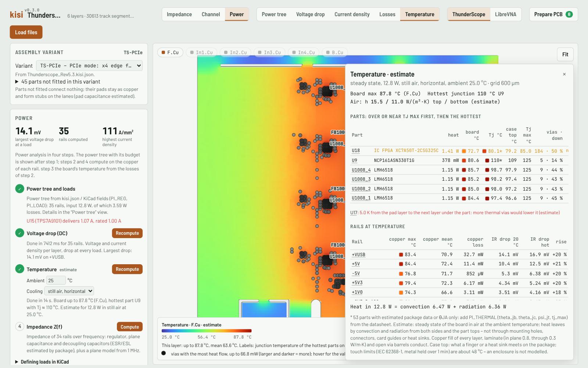Select the LibreVNA board tab
Viewport: 588px width, 368px height.
click(x=506, y=14)
